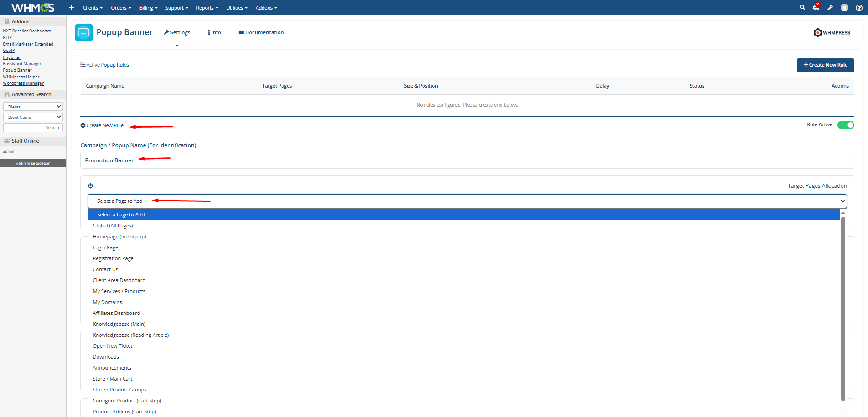Open the Billing menu
The height and width of the screenshot is (417, 868).
[148, 8]
